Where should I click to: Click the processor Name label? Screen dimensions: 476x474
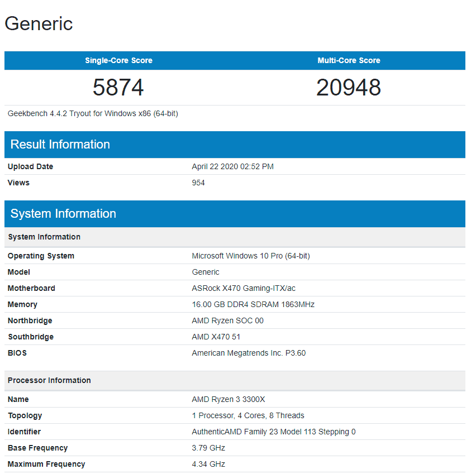pyautogui.click(x=18, y=399)
